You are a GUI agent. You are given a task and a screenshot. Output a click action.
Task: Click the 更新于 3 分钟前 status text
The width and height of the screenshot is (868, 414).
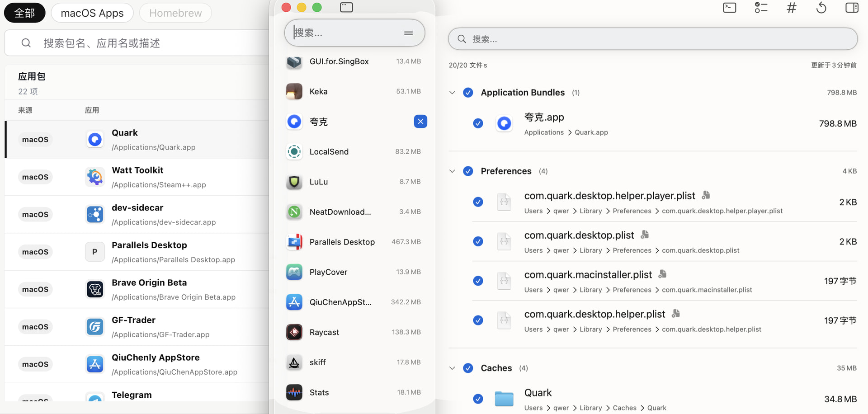tap(834, 66)
